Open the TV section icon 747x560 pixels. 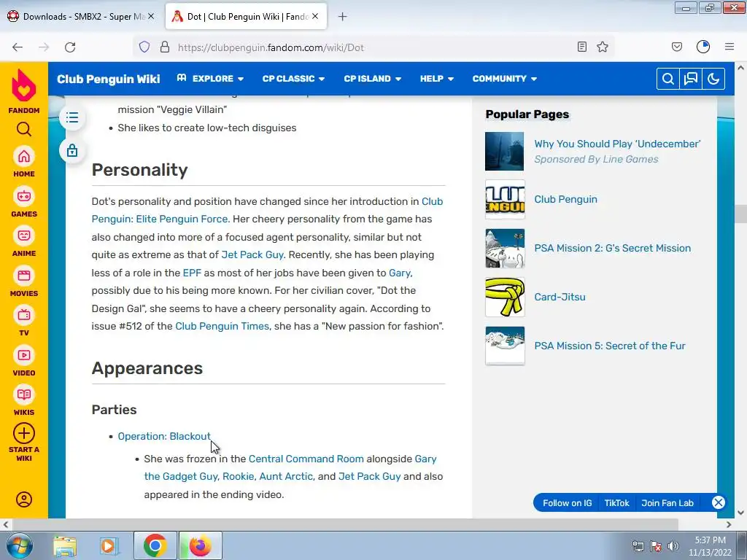pos(24,315)
